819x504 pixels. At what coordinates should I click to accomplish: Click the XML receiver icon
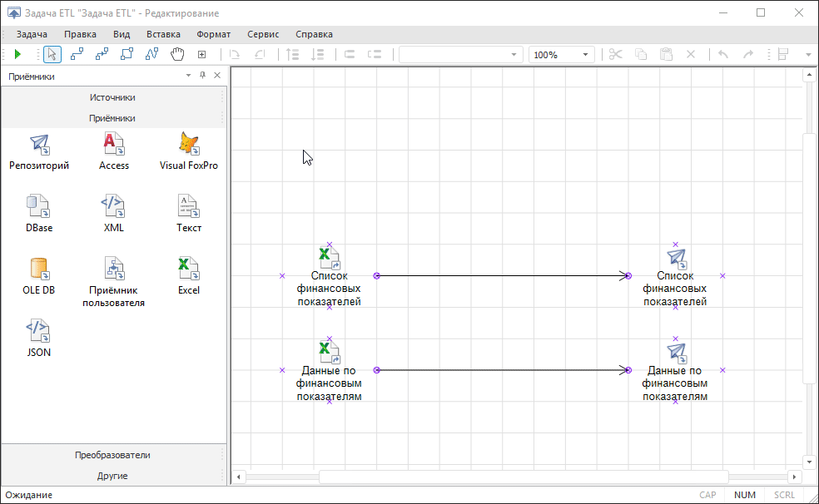tap(114, 206)
